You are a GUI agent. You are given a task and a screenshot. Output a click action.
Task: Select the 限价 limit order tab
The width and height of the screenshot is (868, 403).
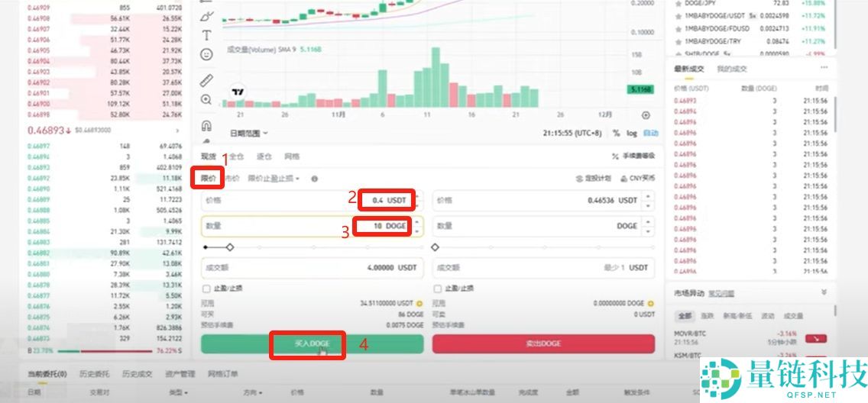click(x=208, y=179)
